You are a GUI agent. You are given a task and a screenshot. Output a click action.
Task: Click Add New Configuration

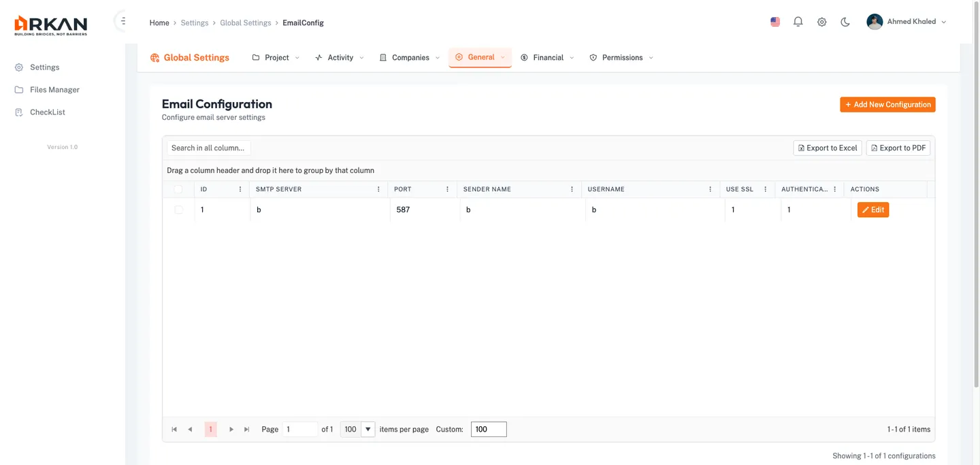coord(887,104)
